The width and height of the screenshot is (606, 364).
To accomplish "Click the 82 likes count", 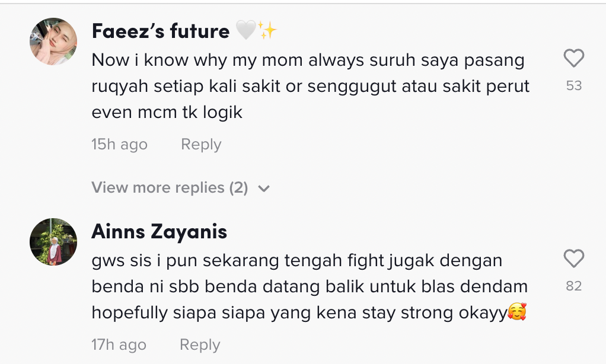I will tap(574, 286).
